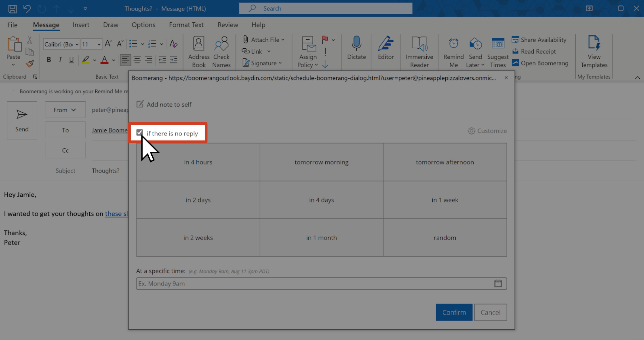
Task: Uncheck 'if there is no reply' checkbox
Action: tap(140, 133)
